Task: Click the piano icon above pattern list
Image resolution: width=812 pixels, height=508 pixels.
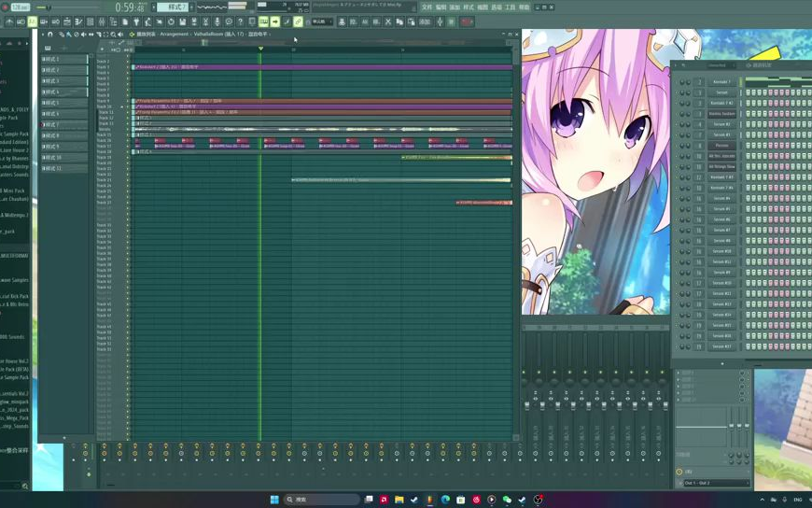Action: point(48,48)
